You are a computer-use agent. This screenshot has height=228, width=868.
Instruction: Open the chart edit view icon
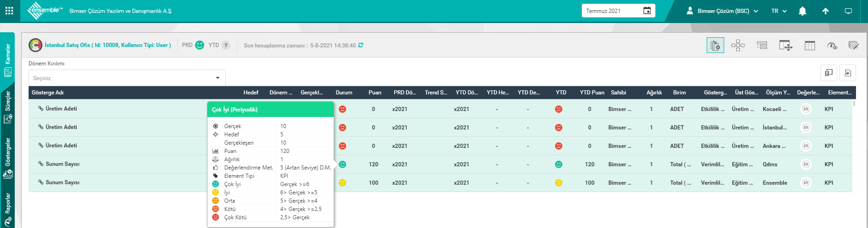pyautogui.click(x=853, y=45)
